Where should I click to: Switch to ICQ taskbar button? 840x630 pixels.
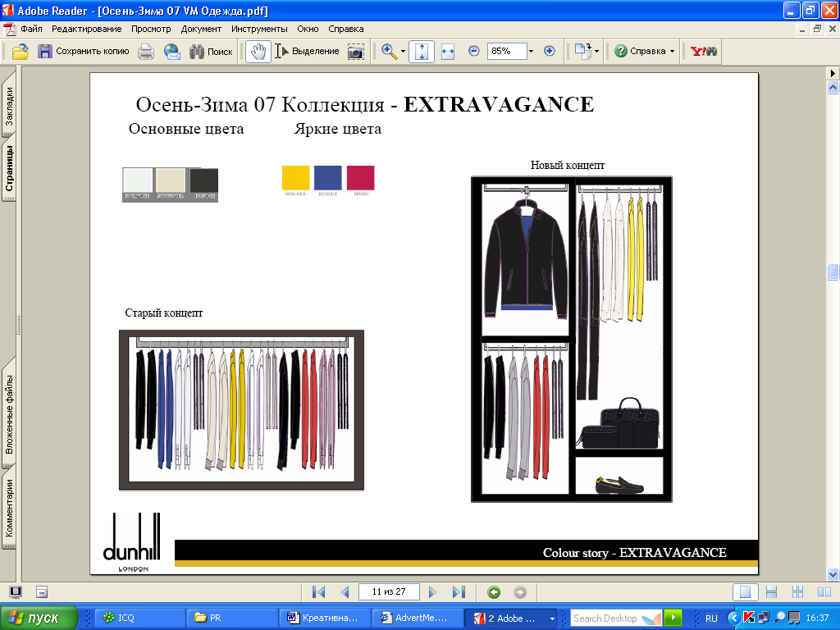140,618
